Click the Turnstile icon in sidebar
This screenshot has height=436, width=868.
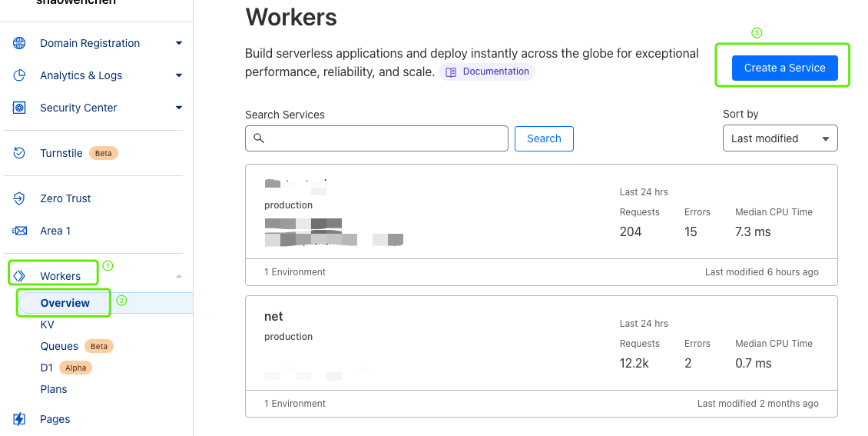tap(19, 153)
